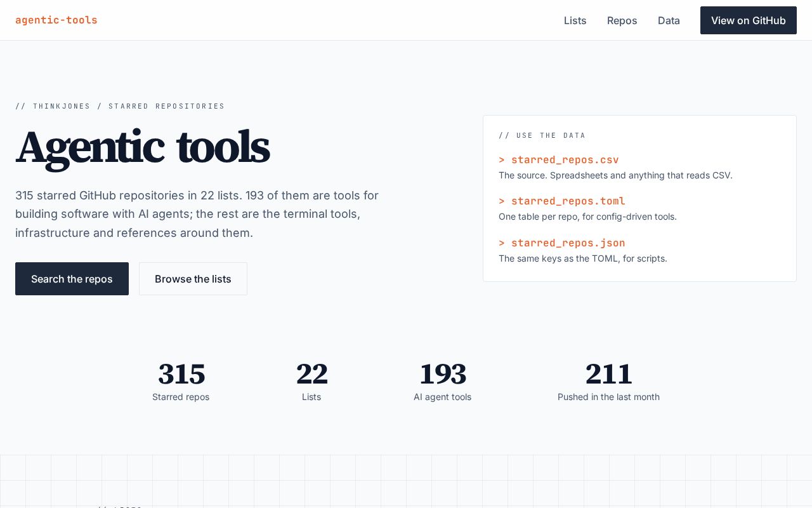Click the "The source. Spreadsheets and anything that reads CSV." text
This screenshot has height=508, width=812.
tap(615, 175)
